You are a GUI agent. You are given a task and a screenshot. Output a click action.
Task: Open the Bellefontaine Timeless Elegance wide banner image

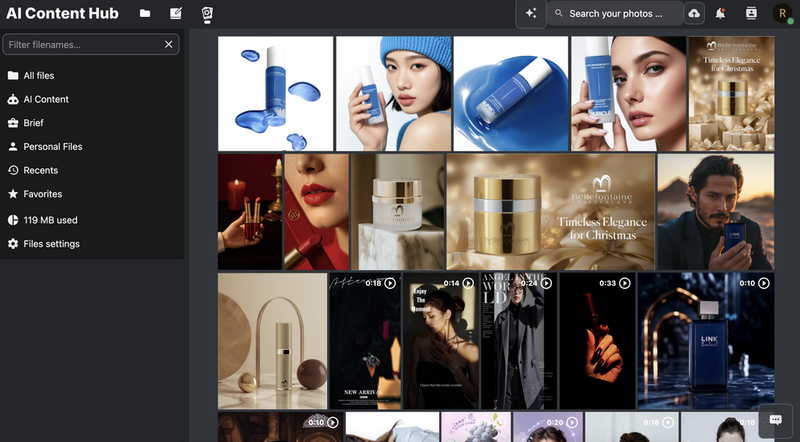pos(551,212)
